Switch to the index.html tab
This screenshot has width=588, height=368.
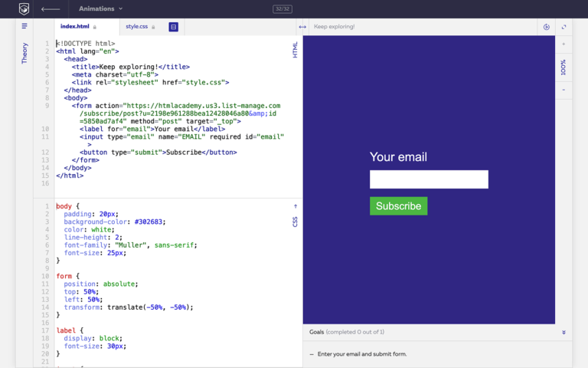click(78, 27)
